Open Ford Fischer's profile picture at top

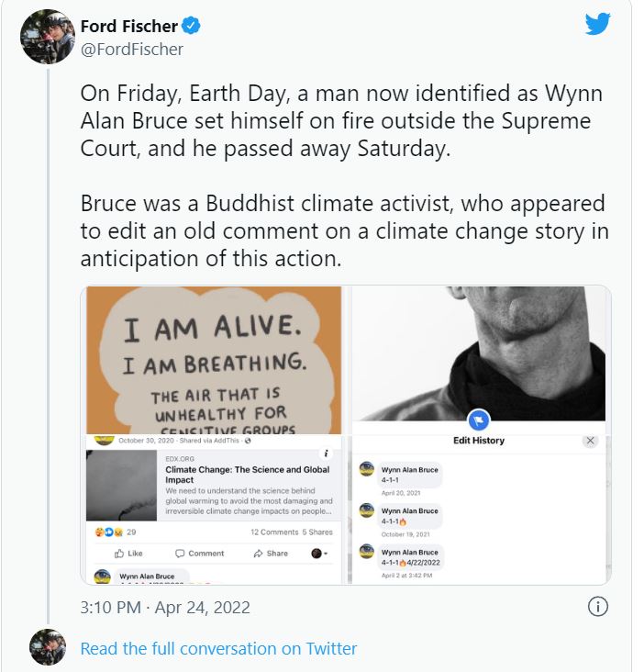(x=48, y=37)
